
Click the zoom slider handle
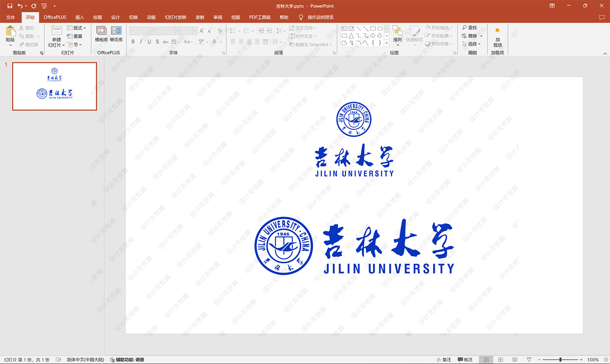click(560, 360)
